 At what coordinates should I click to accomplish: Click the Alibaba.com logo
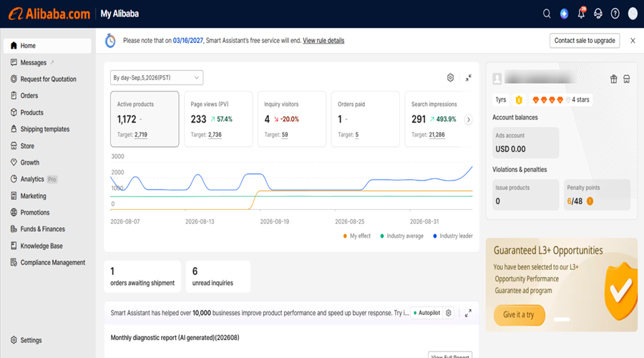coord(49,14)
